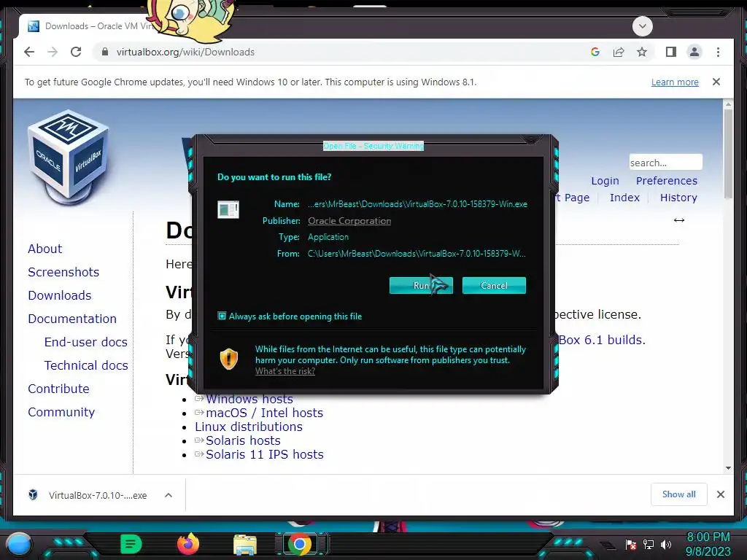The height and width of the screenshot is (560, 747).
Task: Open the tab search chevron dropdown
Action: tap(642, 26)
